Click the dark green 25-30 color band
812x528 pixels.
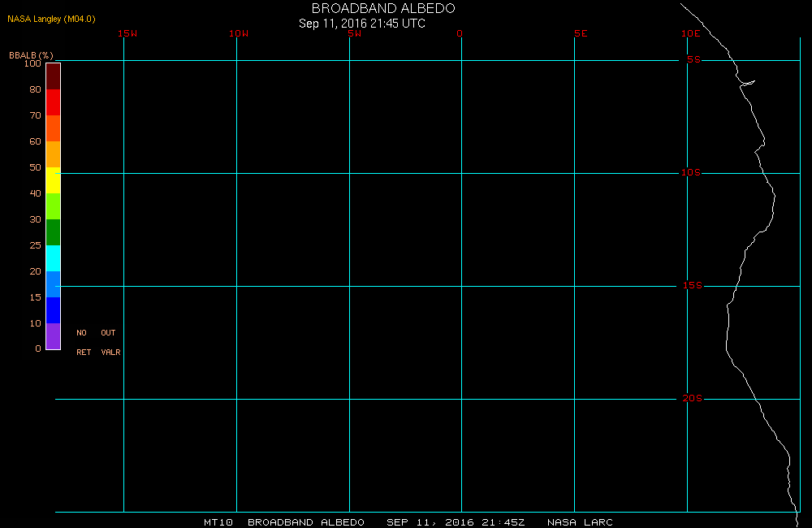coord(54,232)
